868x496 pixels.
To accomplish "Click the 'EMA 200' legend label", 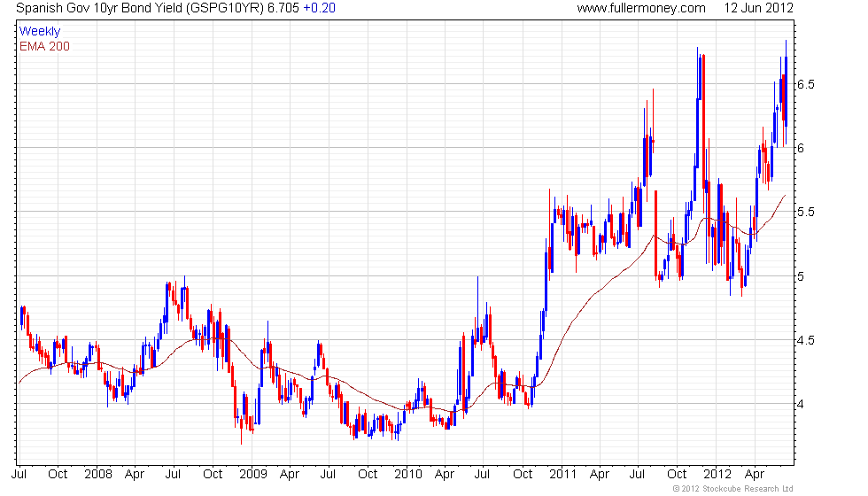I will pos(44,46).
